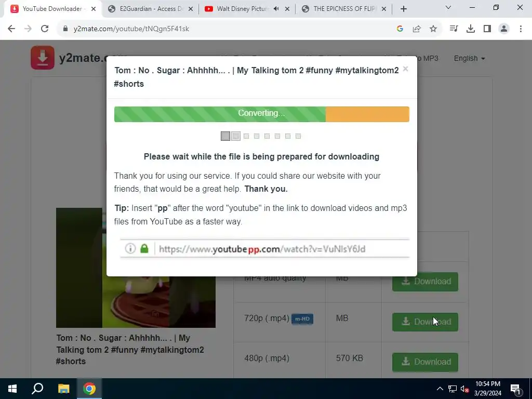This screenshot has width=532, height=399.
Task: Open the muted volume tray icon
Action: pos(465,389)
